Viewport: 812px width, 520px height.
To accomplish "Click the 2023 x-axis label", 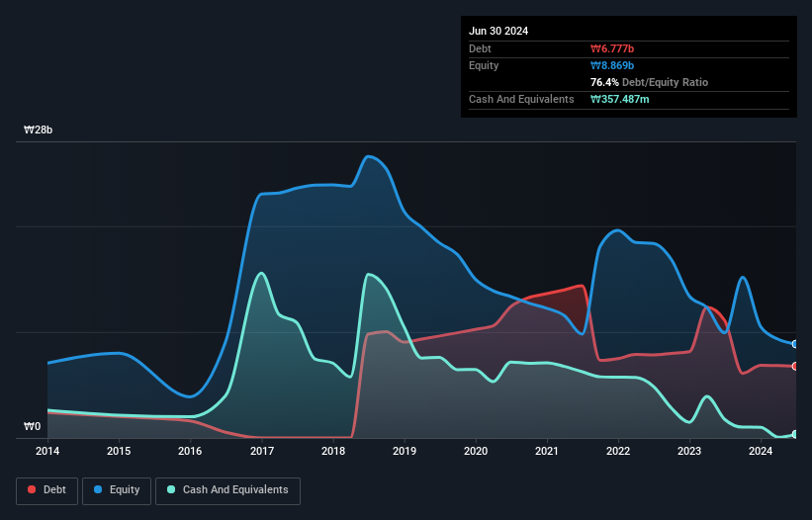I will tap(689, 451).
